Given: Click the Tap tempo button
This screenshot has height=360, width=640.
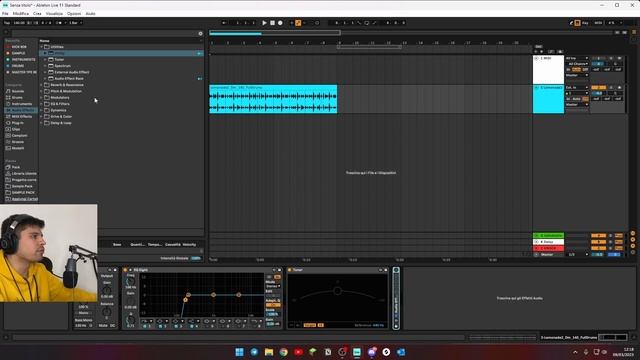Looking at the screenshot, I should [7, 23].
